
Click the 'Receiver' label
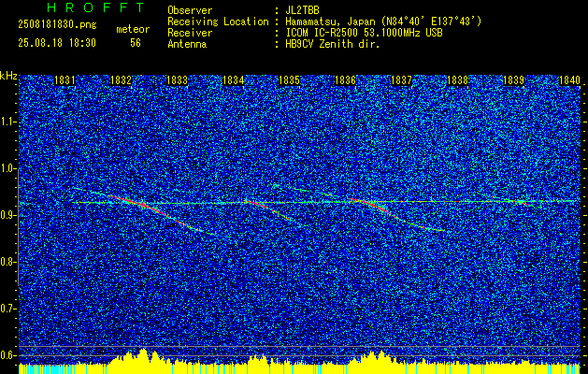[x=190, y=33]
